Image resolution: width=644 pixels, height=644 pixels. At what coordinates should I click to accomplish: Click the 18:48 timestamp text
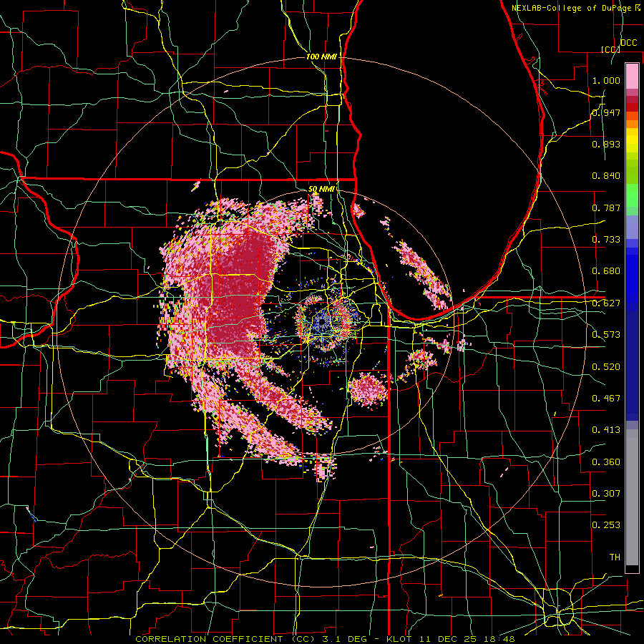(498, 639)
